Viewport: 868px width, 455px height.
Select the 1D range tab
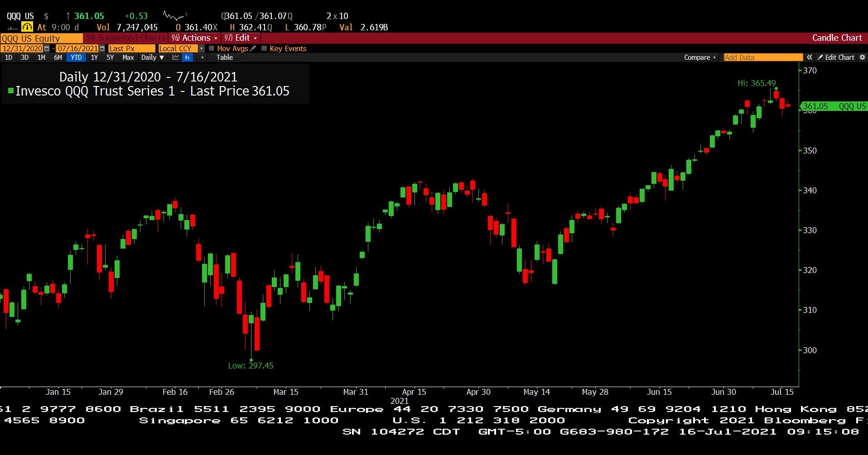point(9,57)
